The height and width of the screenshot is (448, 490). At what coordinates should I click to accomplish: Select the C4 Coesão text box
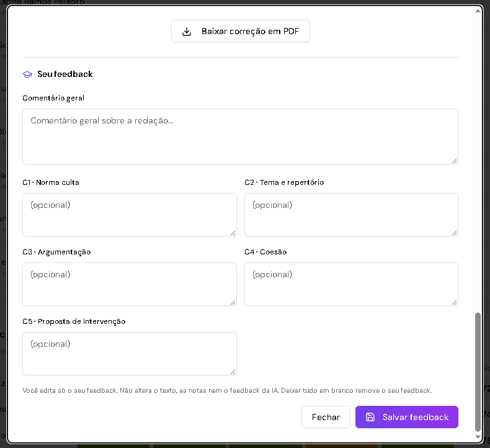[x=351, y=284]
